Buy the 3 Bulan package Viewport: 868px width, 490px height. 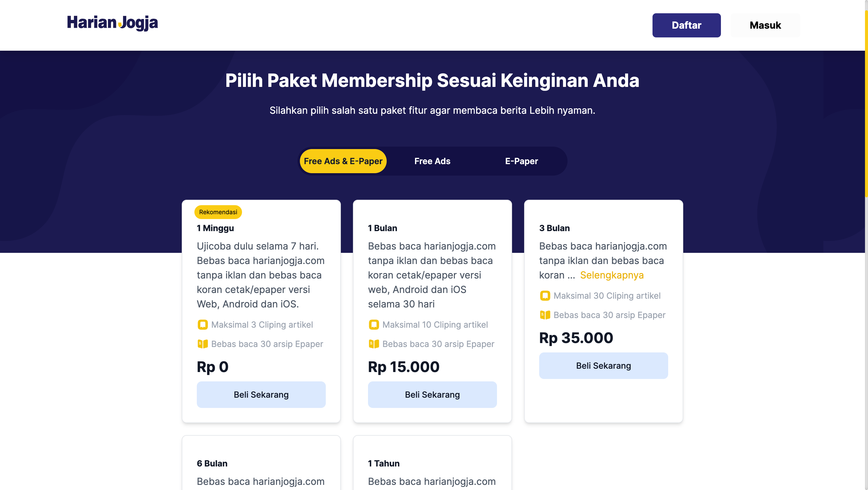[x=603, y=366]
